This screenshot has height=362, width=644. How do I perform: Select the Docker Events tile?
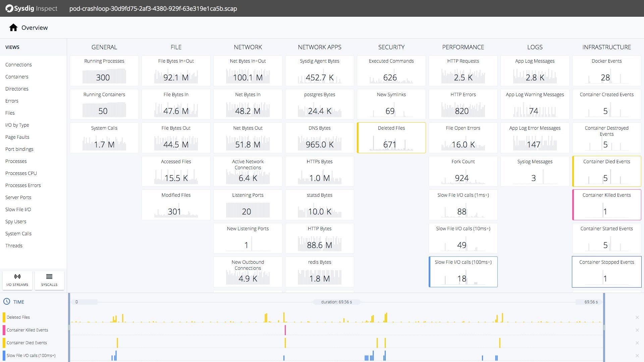tap(606, 71)
